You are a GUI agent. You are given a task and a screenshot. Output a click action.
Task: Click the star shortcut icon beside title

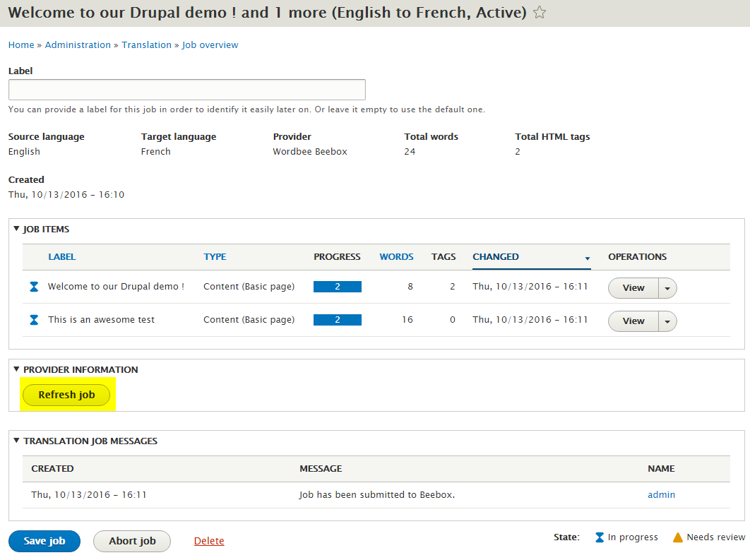click(x=540, y=13)
